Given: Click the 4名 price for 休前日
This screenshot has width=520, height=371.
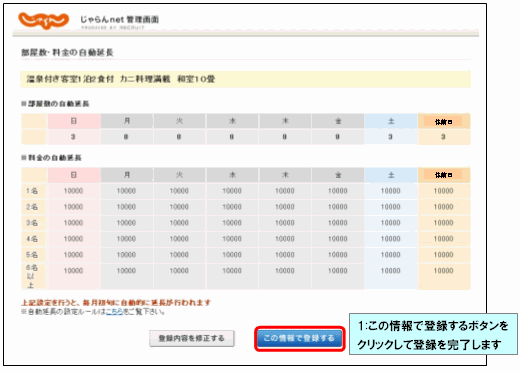Looking at the screenshot, I should (x=443, y=239).
